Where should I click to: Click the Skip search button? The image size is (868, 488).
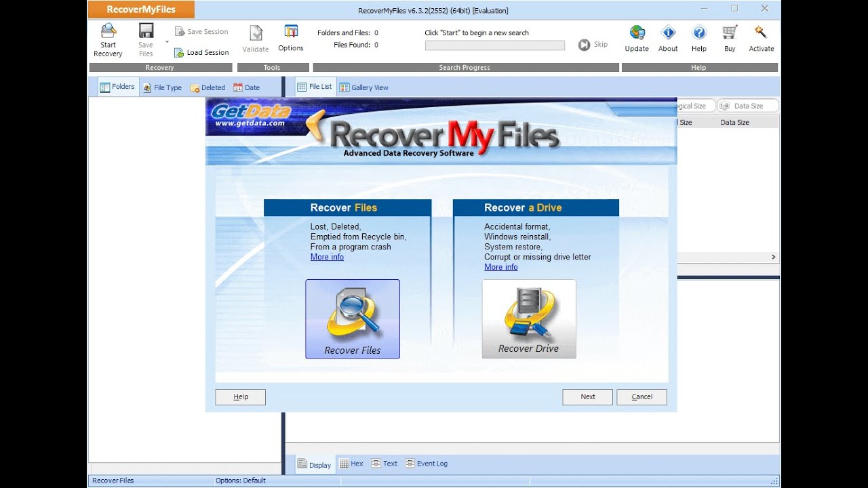pos(593,45)
